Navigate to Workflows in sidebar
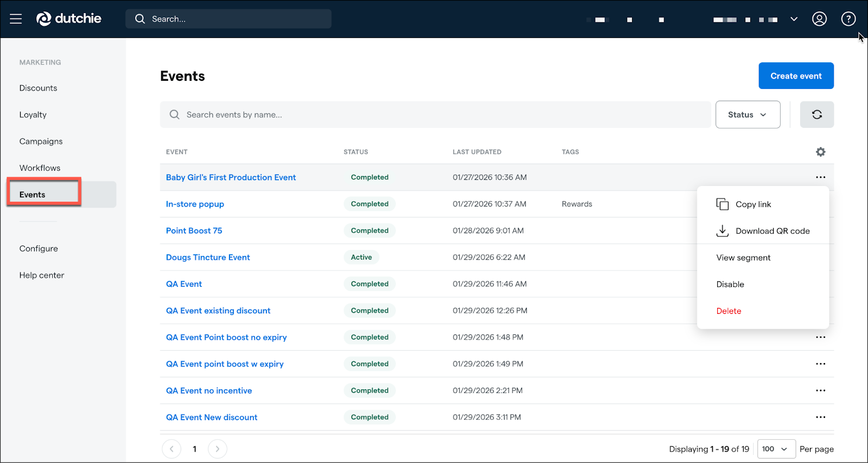This screenshot has width=868, height=463. point(40,168)
